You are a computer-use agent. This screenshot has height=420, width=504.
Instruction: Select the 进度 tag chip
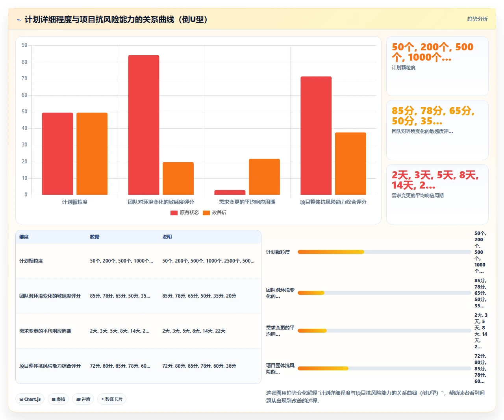point(83,399)
